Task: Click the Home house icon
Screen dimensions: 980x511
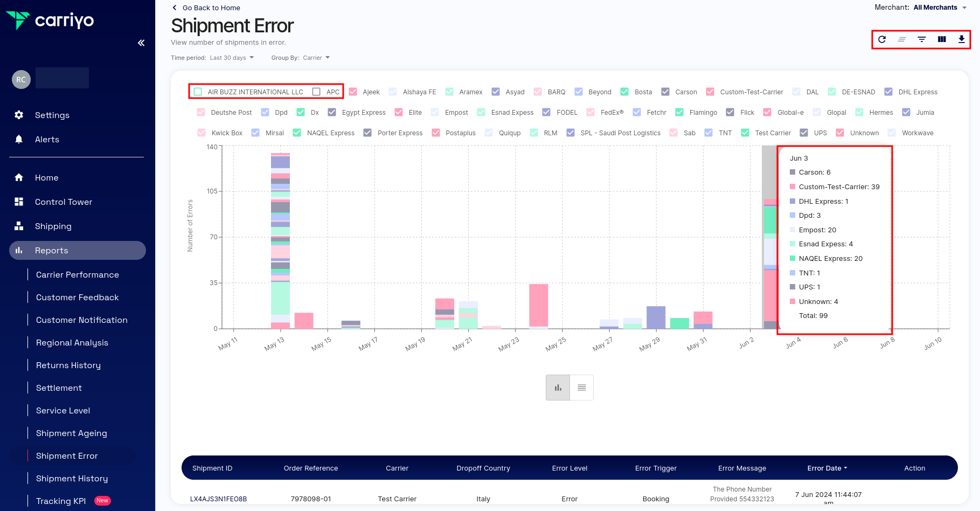Action: click(19, 177)
